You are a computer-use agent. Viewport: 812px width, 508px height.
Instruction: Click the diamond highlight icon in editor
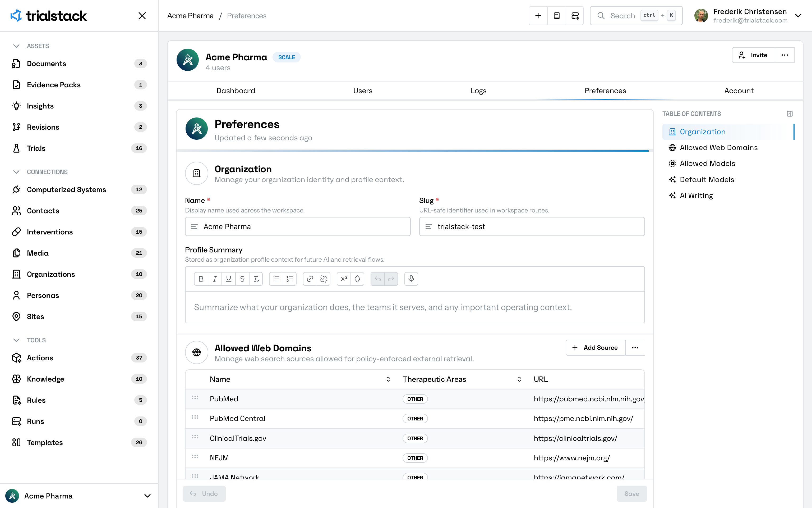pyautogui.click(x=357, y=279)
